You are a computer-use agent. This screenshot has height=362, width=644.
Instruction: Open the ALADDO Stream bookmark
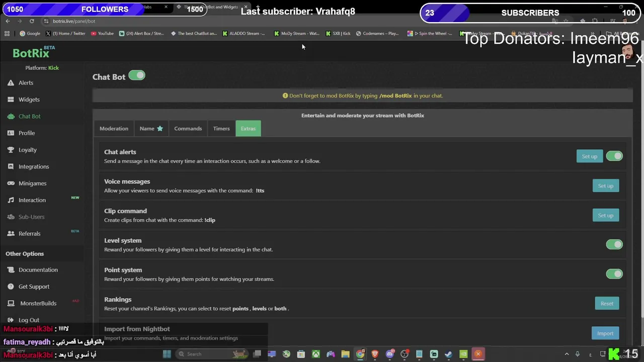coord(244,34)
